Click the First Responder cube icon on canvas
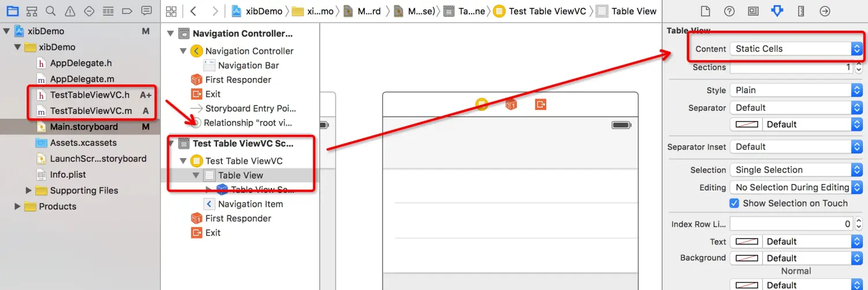This screenshot has height=290, width=868. [511, 104]
